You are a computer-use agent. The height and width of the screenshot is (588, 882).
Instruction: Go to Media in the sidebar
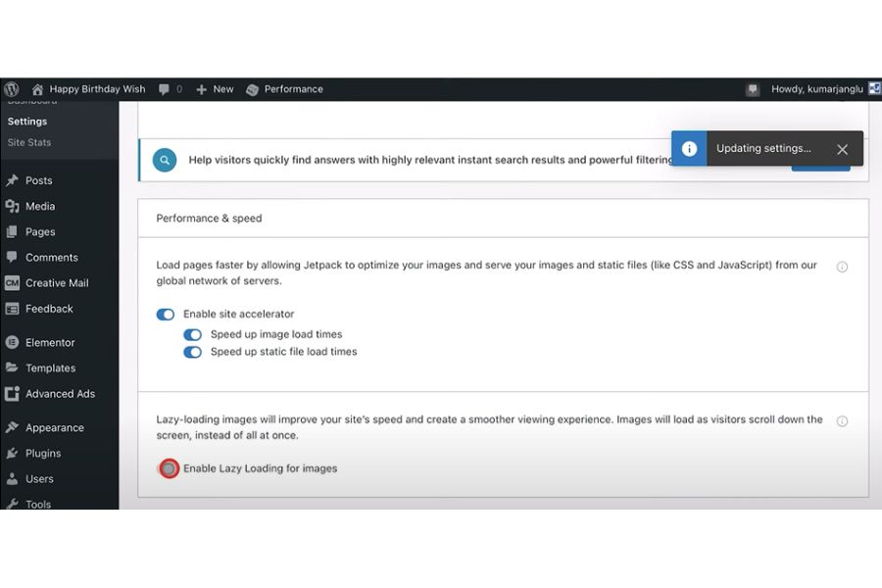[40, 207]
